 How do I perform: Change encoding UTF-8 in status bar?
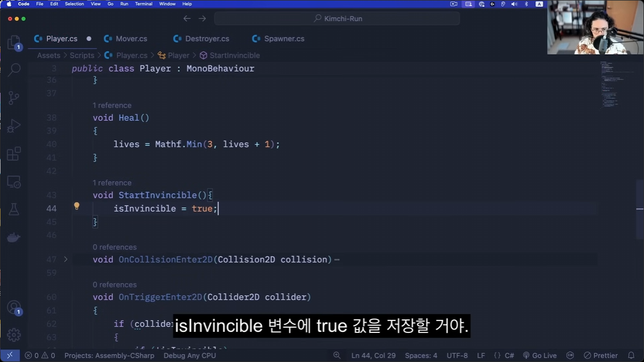(x=457, y=355)
